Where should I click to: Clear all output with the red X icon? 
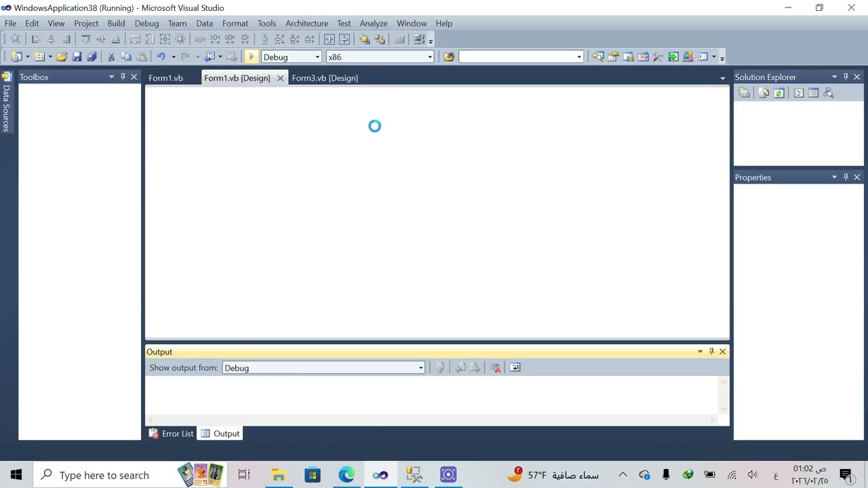(x=496, y=367)
